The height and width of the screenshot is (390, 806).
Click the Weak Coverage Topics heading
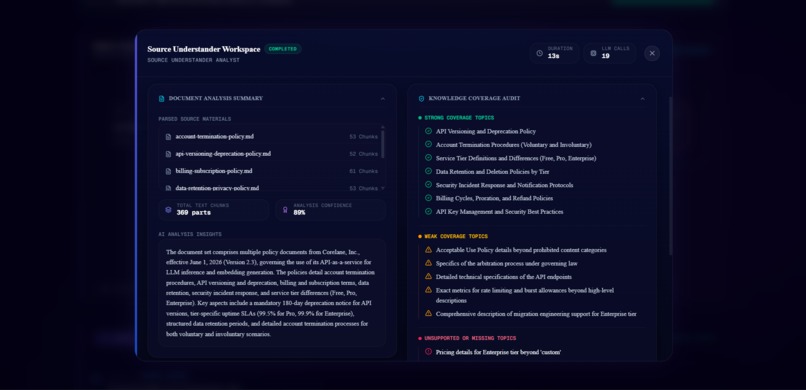(x=456, y=237)
